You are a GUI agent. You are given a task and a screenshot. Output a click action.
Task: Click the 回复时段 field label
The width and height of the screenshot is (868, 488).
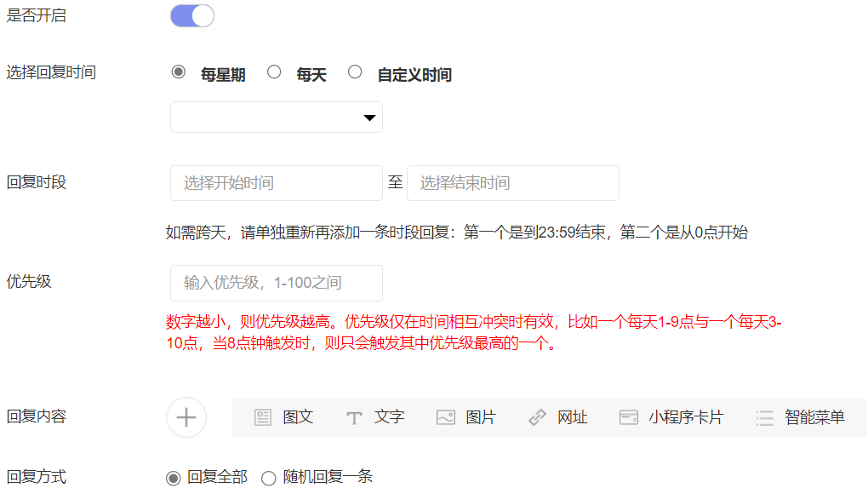coord(37,182)
